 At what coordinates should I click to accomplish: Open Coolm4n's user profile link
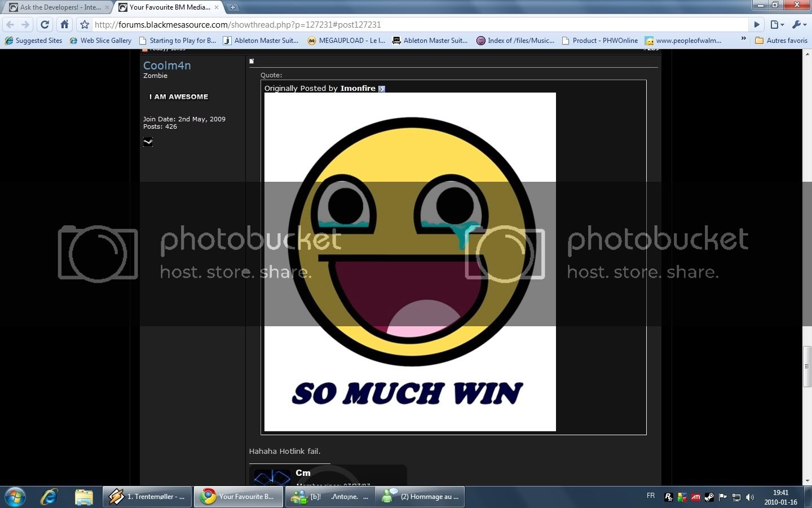point(167,65)
